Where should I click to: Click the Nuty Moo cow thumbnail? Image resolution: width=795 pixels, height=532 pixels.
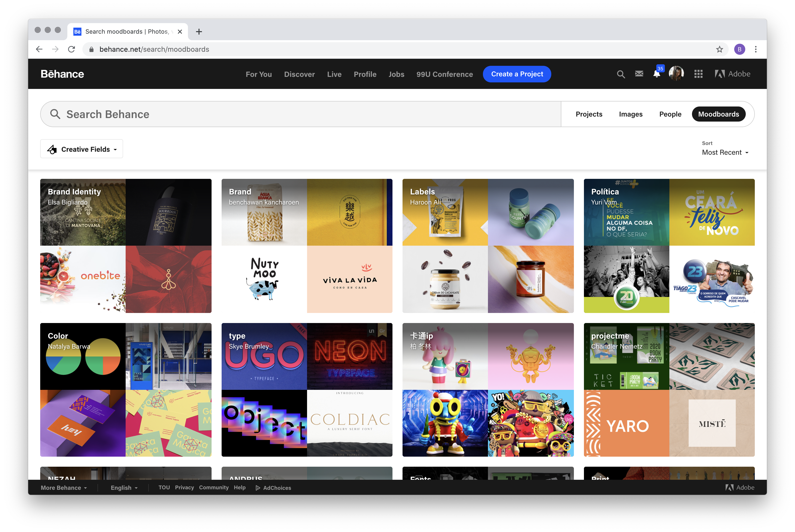pos(264,279)
